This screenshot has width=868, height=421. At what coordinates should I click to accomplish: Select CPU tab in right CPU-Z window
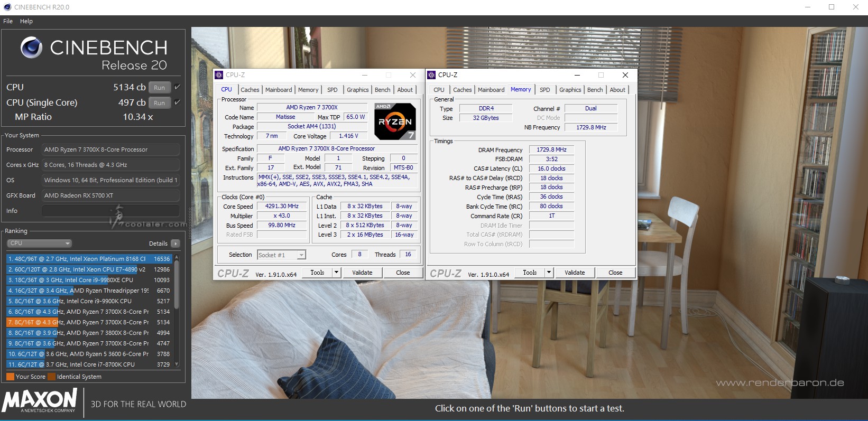439,90
